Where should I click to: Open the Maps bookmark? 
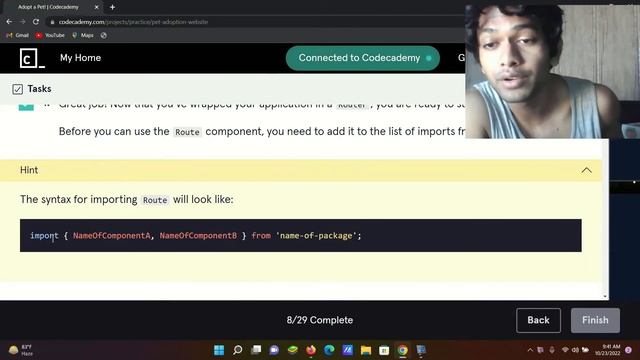[x=83, y=36]
